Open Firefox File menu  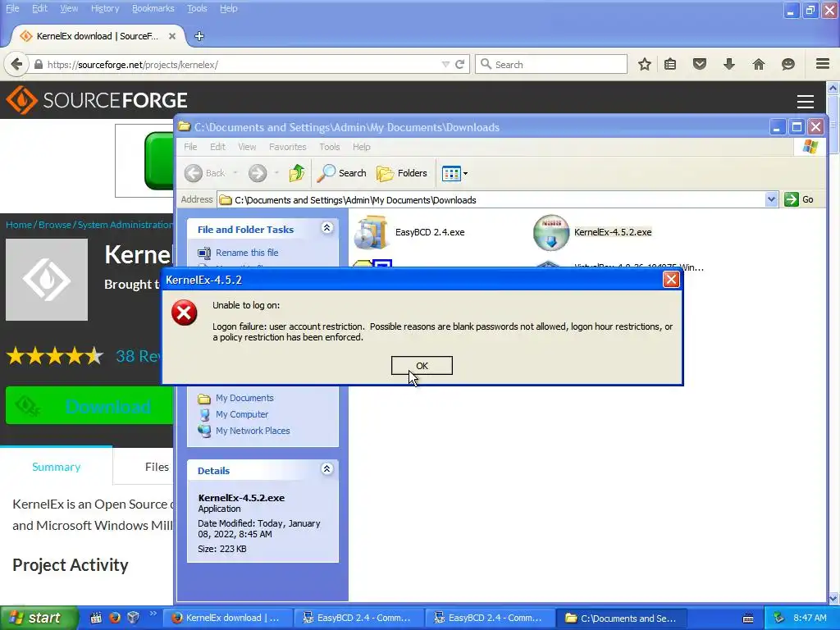(12, 8)
